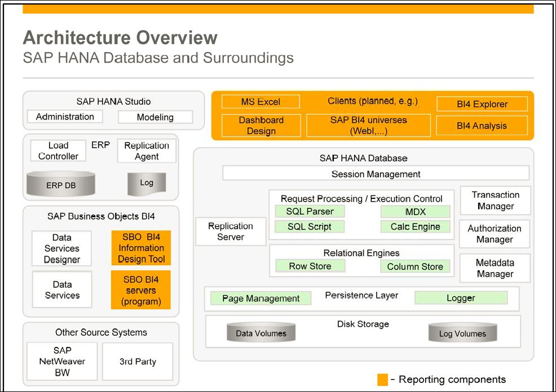
Task: Click the ERP Log document shape
Action: (x=147, y=184)
